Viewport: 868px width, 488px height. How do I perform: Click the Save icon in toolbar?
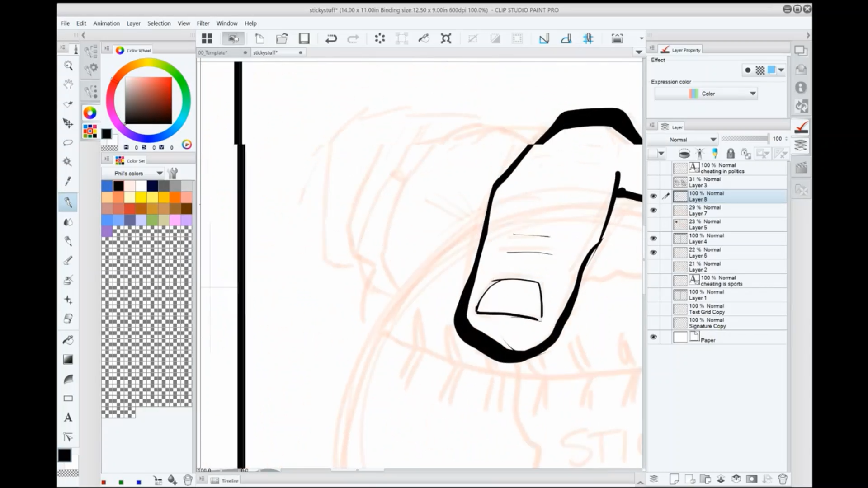[x=304, y=39]
